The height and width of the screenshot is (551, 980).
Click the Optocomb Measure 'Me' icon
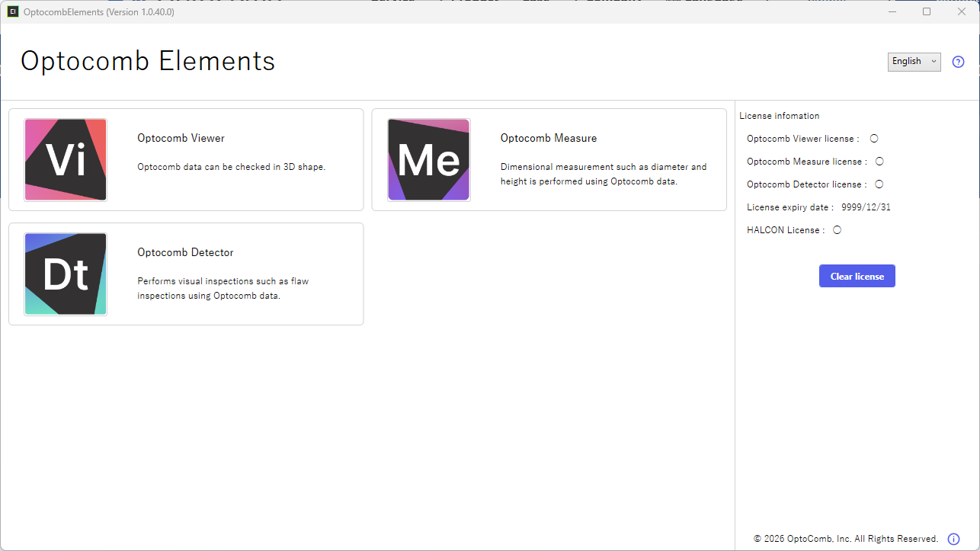(x=429, y=159)
